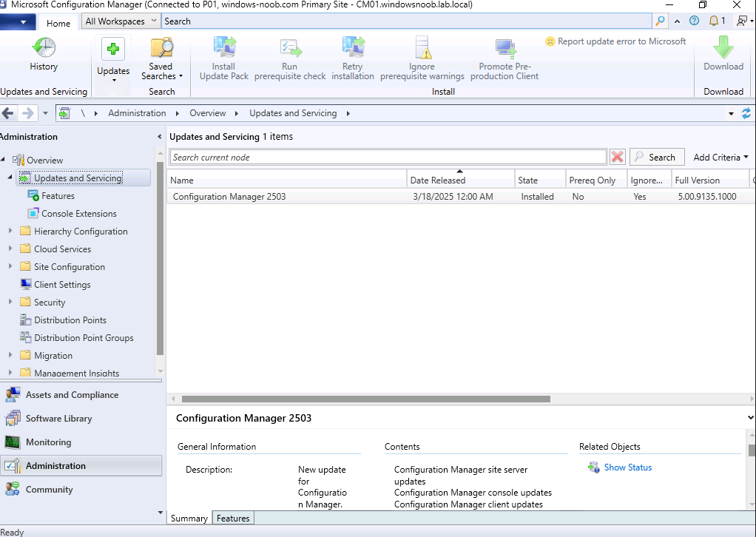Select Console Extensions in the tree
The width and height of the screenshot is (756, 537).
pos(79,214)
